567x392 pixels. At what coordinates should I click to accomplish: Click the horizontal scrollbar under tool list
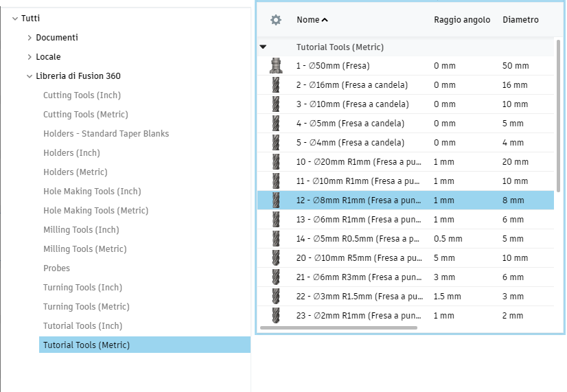(338, 328)
